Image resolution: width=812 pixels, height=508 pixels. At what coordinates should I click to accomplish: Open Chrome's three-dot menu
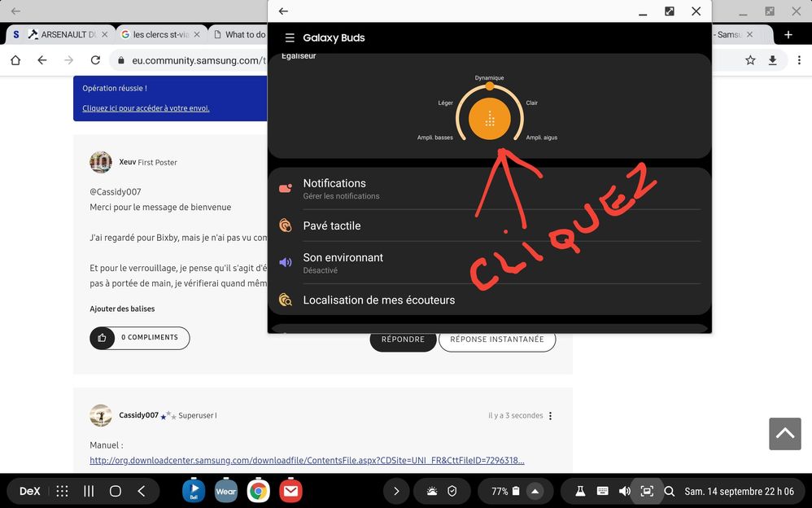(x=799, y=60)
